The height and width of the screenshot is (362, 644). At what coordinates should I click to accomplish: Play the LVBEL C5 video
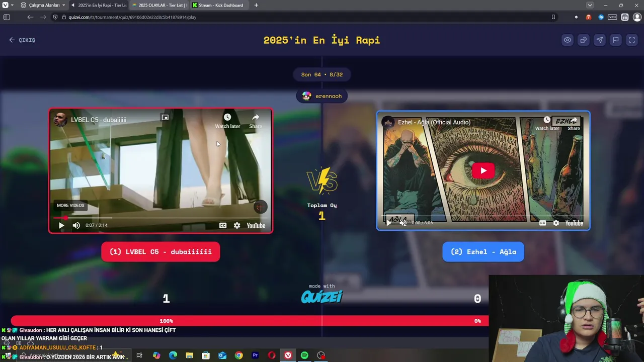coord(61,226)
